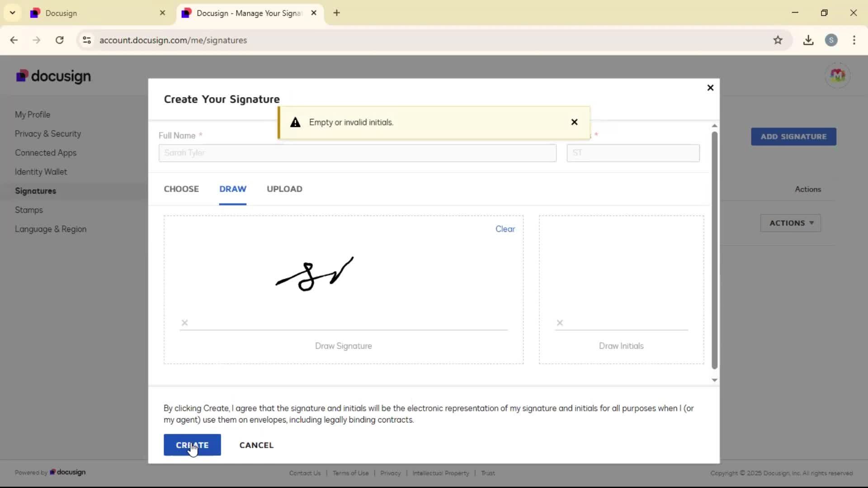Dismiss the 'Empty or invalid initials' alert
The image size is (868, 488).
coord(574,122)
